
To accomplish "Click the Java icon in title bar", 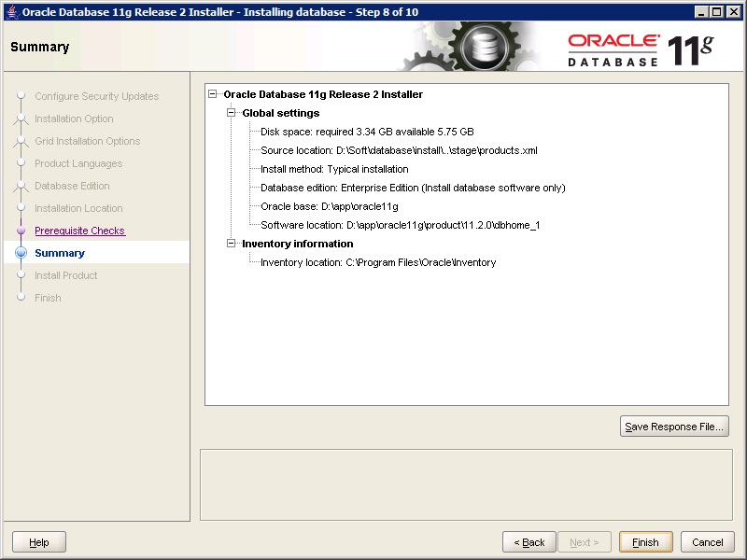I will (x=13, y=11).
